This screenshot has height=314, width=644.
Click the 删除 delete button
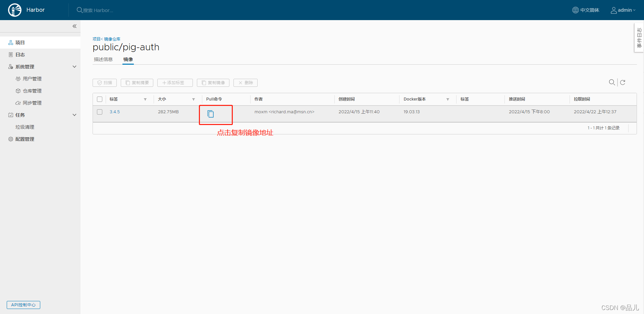pos(246,83)
